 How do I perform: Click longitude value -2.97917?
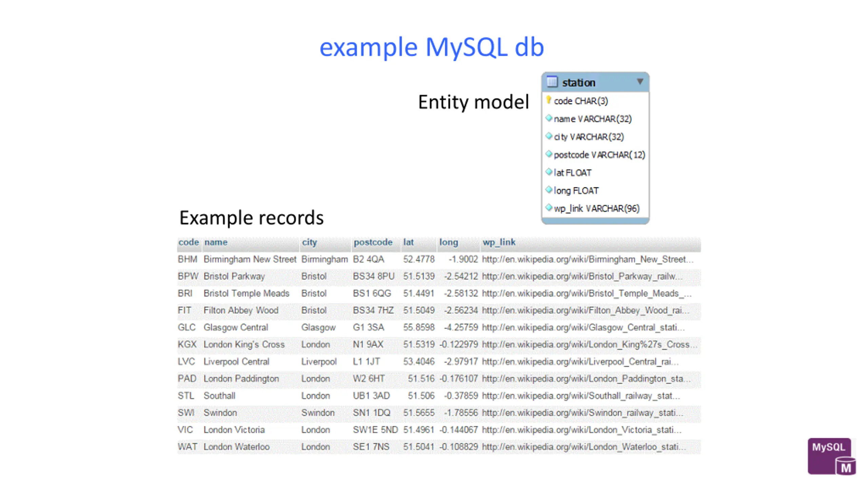click(x=461, y=362)
